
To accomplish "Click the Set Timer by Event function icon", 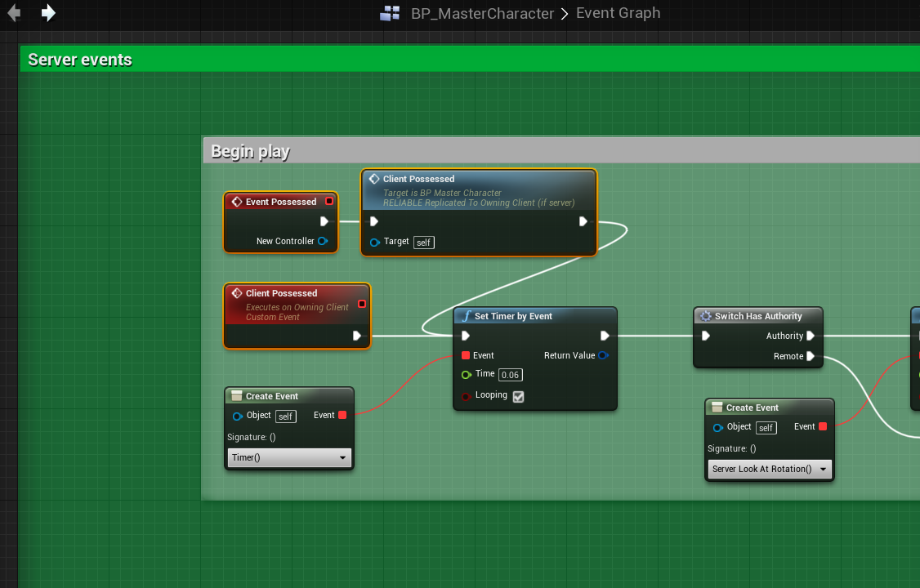I will 467,316.
